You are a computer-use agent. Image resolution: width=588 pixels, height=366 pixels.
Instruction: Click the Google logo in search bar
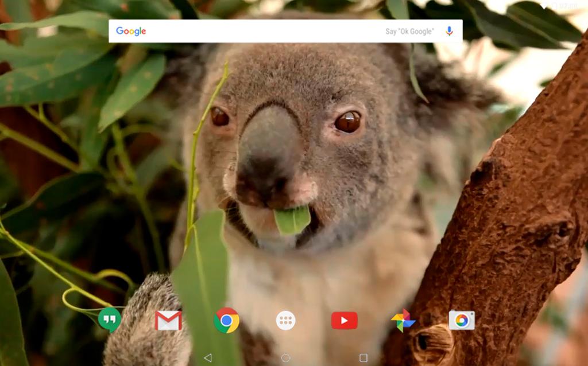click(x=131, y=32)
